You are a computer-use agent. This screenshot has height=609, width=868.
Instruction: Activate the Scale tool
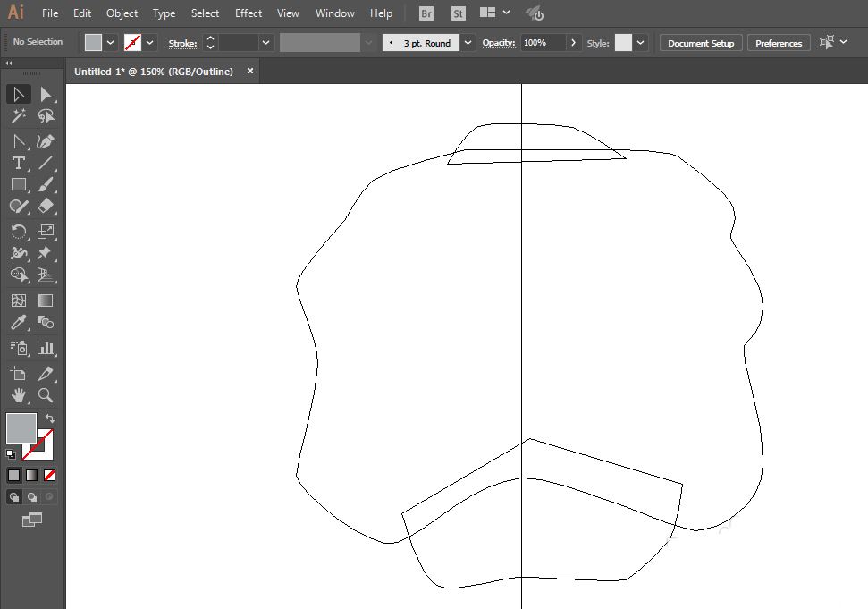pyautogui.click(x=46, y=232)
